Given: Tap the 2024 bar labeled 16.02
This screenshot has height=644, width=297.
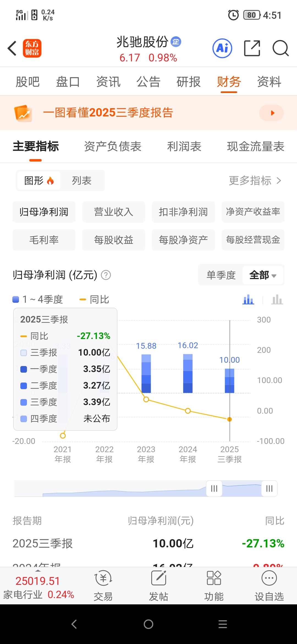Looking at the screenshot, I should (x=188, y=373).
